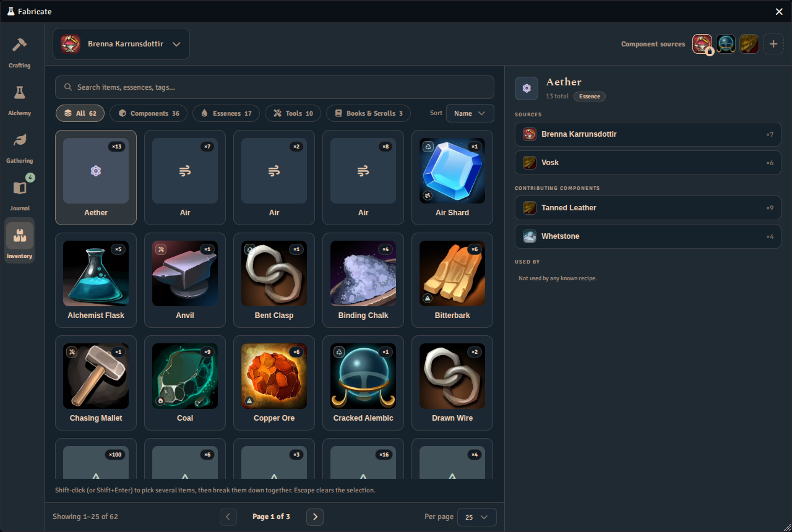The image size is (792, 532).
Task: Select the Bent Clasp item
Action: coord(274,280)
